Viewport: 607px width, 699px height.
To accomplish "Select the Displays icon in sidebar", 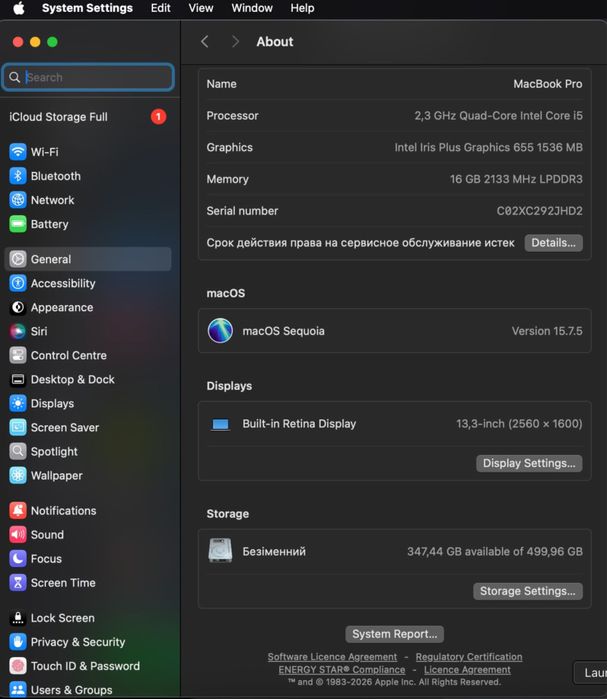I will click(x=18, y=403).
